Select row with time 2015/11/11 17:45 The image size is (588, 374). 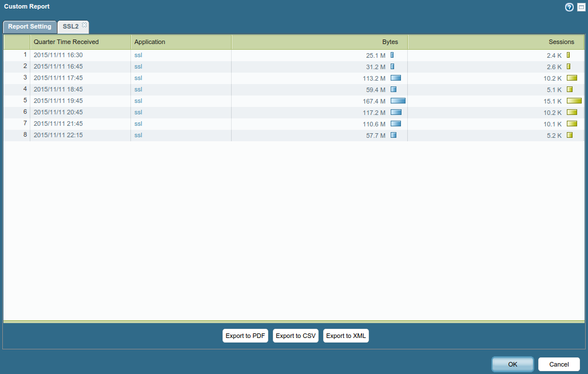click(x=58, y=78)
